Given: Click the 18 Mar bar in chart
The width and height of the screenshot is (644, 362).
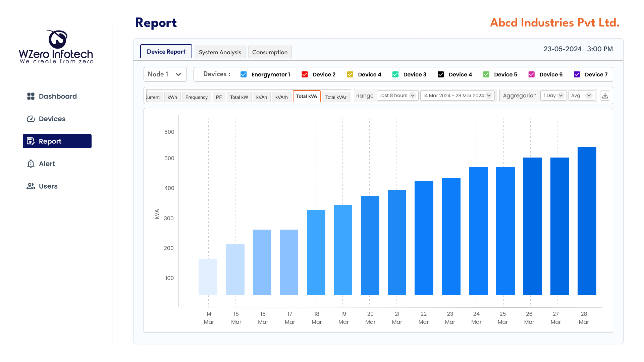Looking at the screenshot, I should pos(316,252).
